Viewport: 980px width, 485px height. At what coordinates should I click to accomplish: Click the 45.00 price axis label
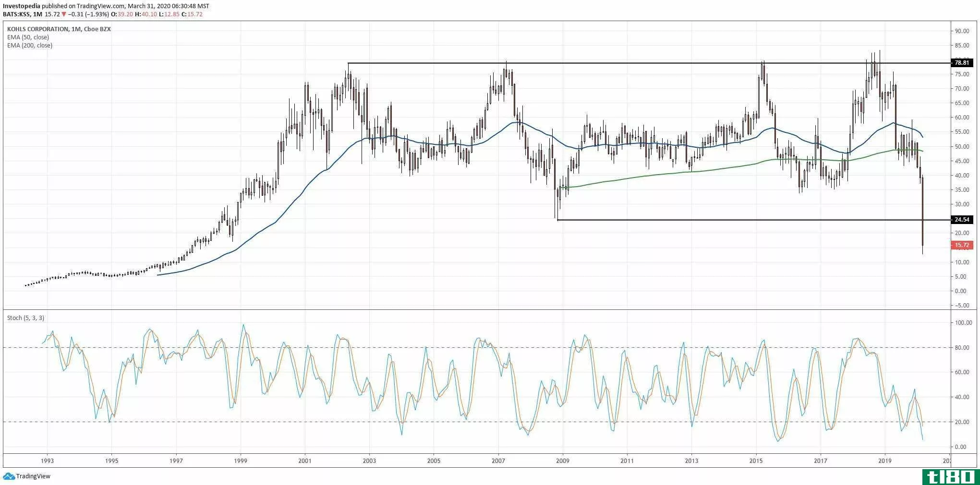click(962, 161)
